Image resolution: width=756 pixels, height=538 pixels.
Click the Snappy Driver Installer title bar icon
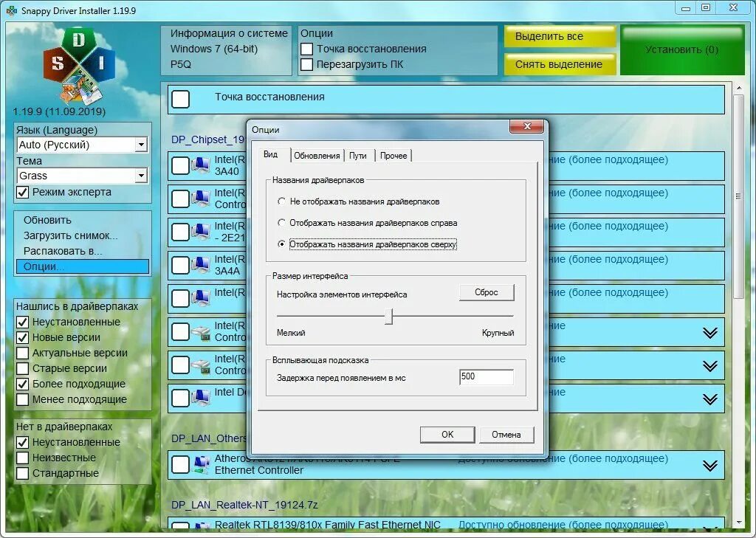click(x=10, y=10)
